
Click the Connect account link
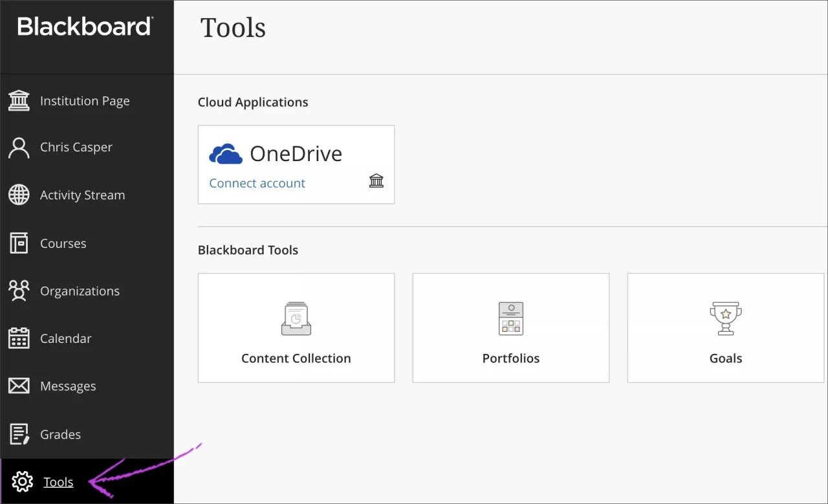(x=257, y=183)
